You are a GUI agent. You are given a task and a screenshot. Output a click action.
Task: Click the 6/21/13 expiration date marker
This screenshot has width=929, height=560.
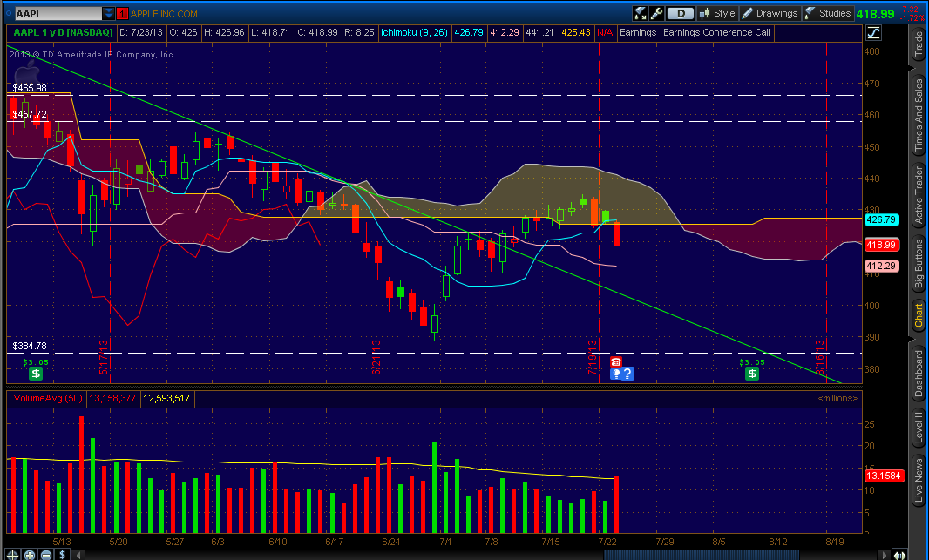click(x=376, y=357)
